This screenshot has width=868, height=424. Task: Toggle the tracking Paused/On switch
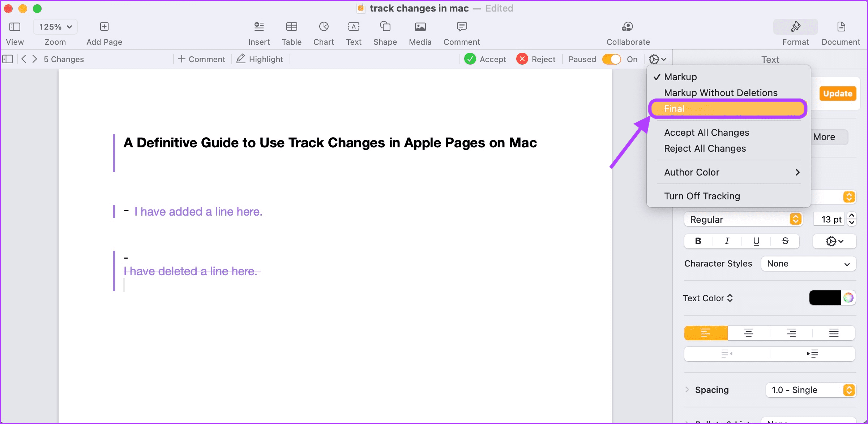(611, 59)
